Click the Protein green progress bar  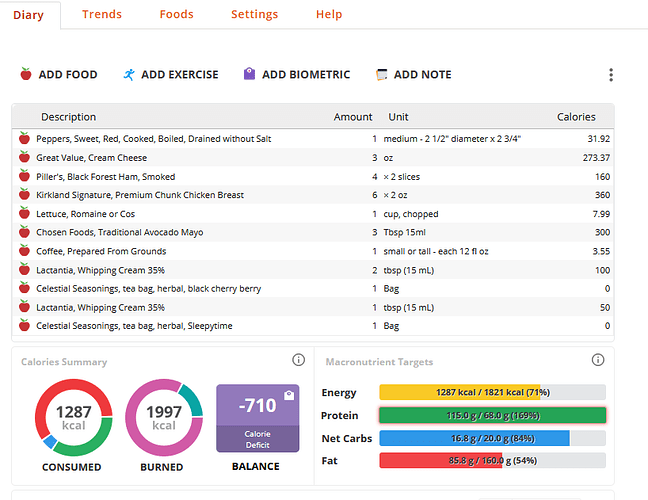[493, 415]
